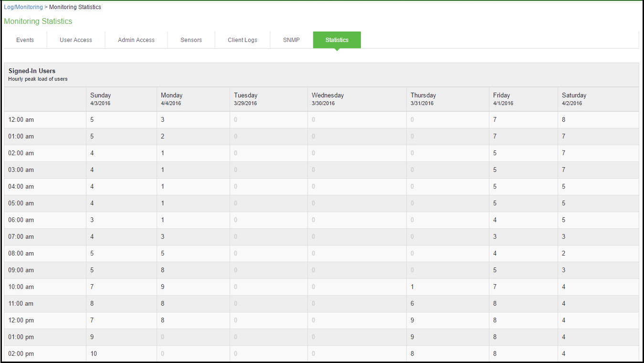
Task: View the Sensors tab
Action: 190,40
